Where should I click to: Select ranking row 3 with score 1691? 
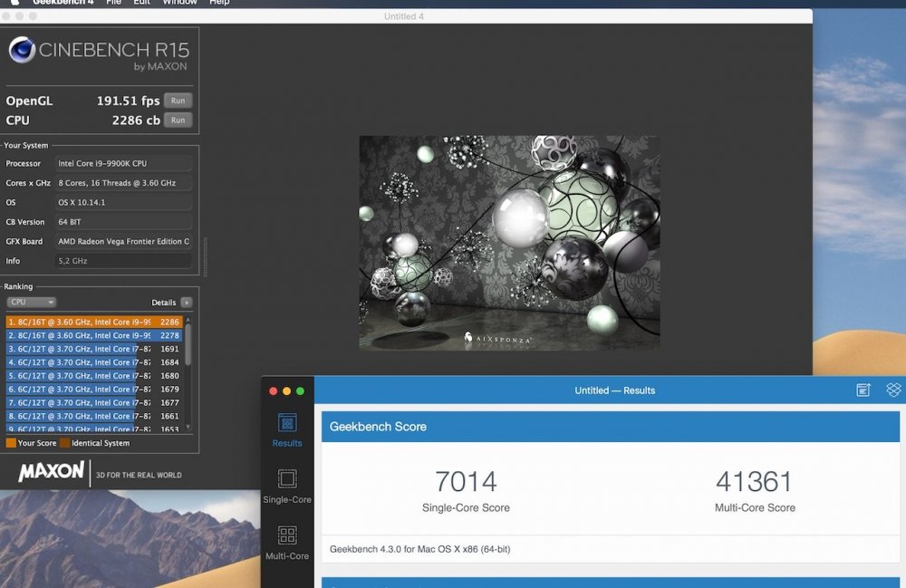pos(94,349)
